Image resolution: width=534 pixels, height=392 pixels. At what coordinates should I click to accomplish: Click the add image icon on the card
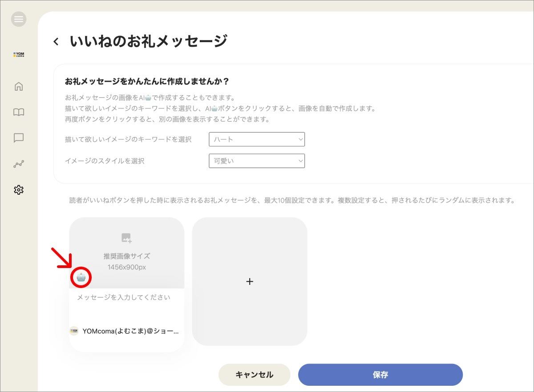click(x=127, y=238)
